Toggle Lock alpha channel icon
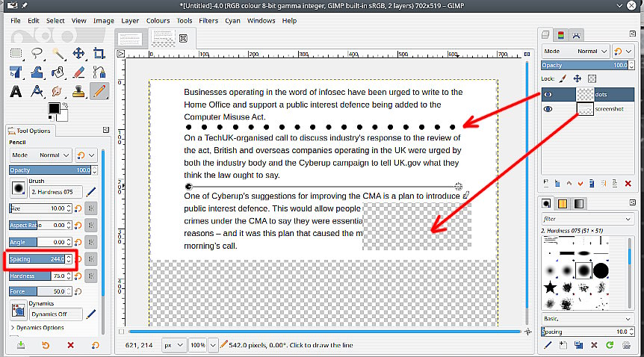The width and height of the screenshot is (644, 357). pyautogui.click(x=592, y=78)
